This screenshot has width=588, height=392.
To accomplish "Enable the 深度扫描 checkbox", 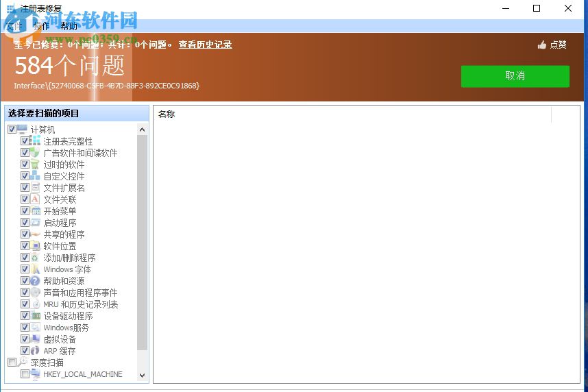I will tap(12, 363).
